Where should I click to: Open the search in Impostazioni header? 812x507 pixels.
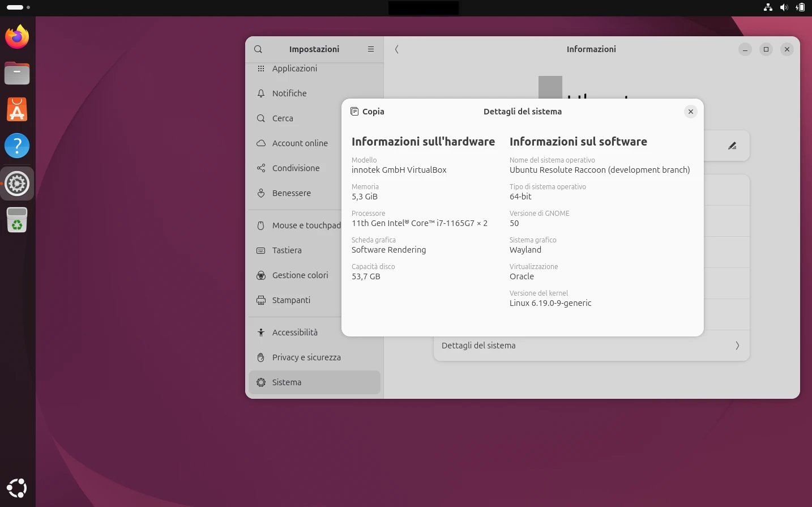pyautogui.click(x=258, y=49)
